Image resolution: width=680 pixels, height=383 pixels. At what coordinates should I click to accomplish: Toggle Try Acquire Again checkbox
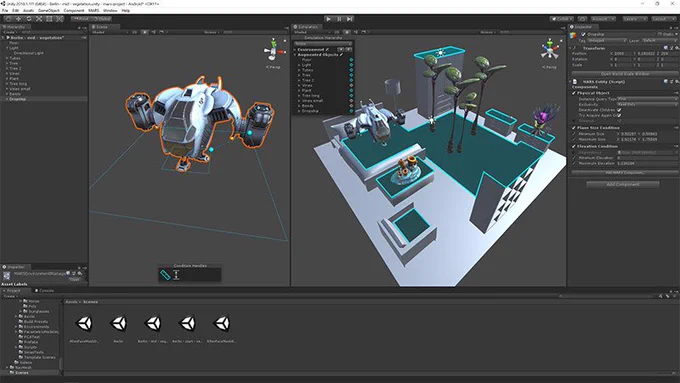tap(619, 115)
